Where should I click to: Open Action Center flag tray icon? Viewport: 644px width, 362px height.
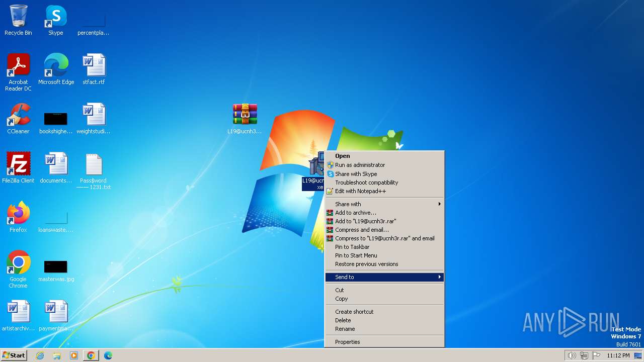tap(596, 355)
